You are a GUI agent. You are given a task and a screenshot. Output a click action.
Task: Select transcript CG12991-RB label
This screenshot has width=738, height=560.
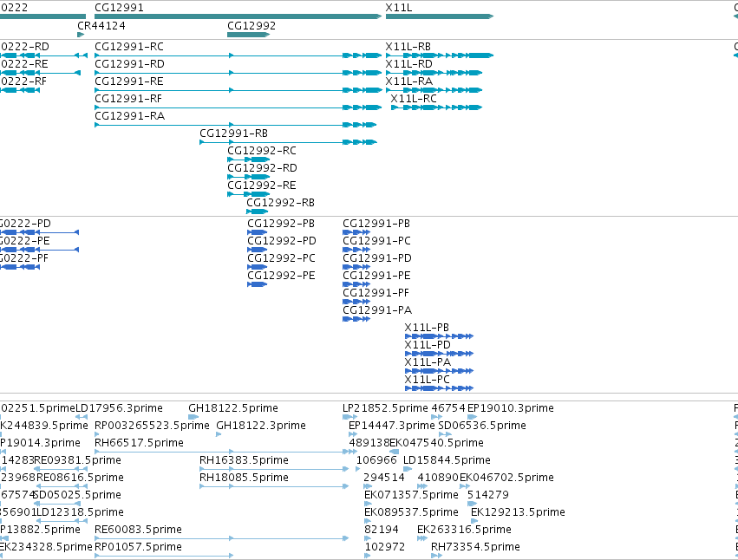click(233, 133)
